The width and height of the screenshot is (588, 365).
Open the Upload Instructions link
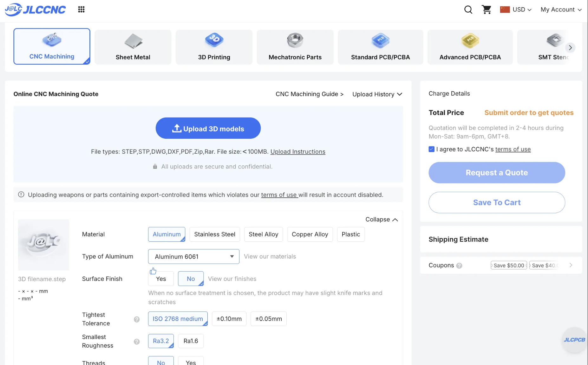point(298,152)
